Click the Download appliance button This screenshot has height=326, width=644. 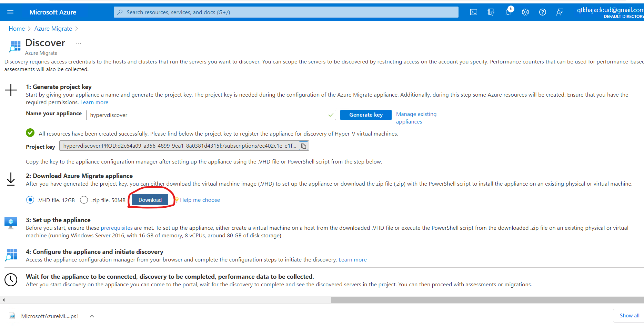(x=150, y=200)
